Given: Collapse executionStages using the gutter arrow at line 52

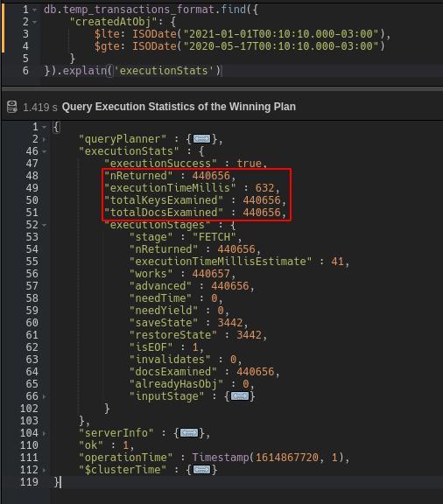Looking at the screenshot, I should coord(45,225).
